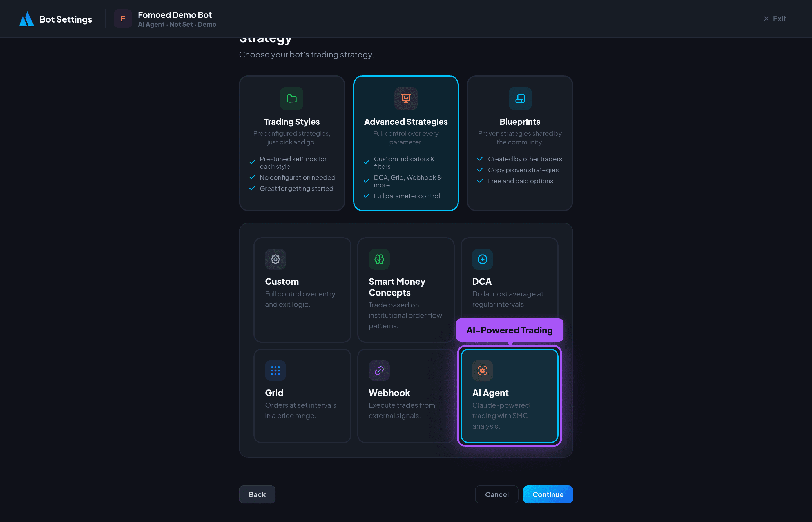
Task: Click the green folder Trading Styles icon
Action: (x=291, y=99)
